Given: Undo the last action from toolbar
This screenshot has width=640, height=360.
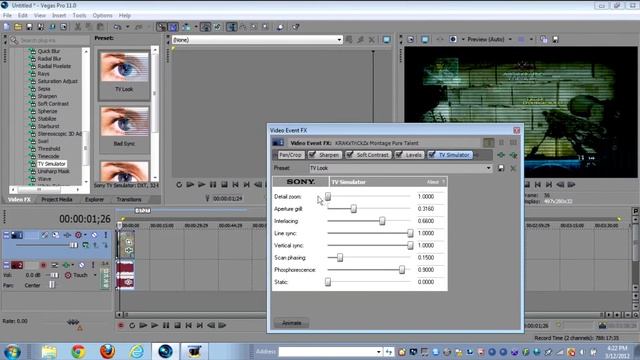Looking at the screenshot, I should 118,27.
